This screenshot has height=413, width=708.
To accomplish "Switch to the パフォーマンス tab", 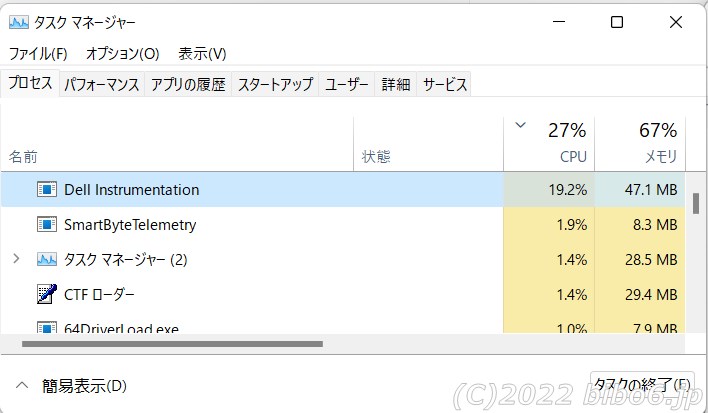I will click(x=102, y=84).
